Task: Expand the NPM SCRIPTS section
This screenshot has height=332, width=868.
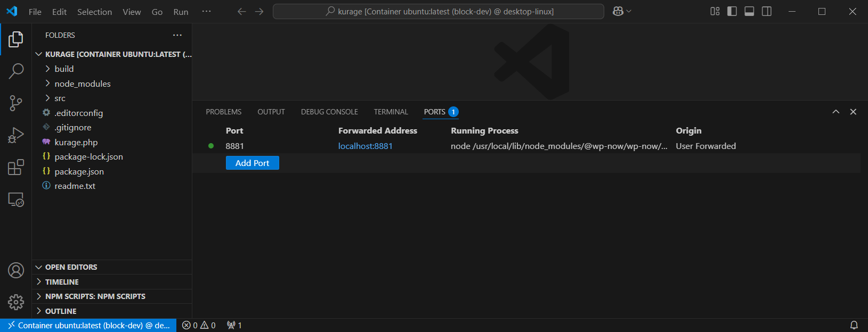Action: [112, 296]
